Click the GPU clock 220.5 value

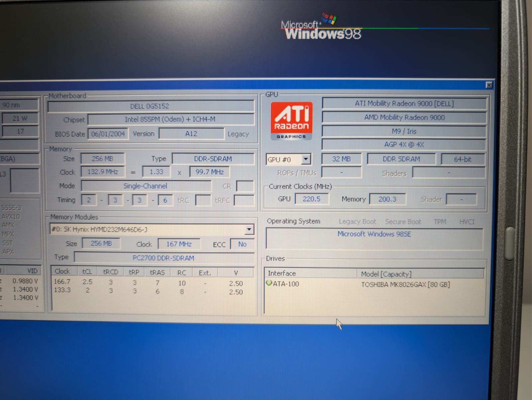(312, 199)
